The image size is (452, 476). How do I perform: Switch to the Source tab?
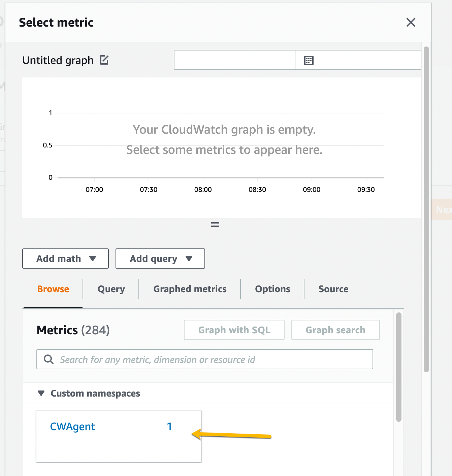333,289
